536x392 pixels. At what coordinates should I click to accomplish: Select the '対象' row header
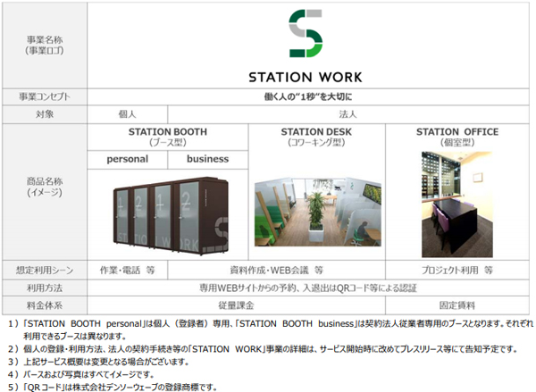click(x=45, y=114)
